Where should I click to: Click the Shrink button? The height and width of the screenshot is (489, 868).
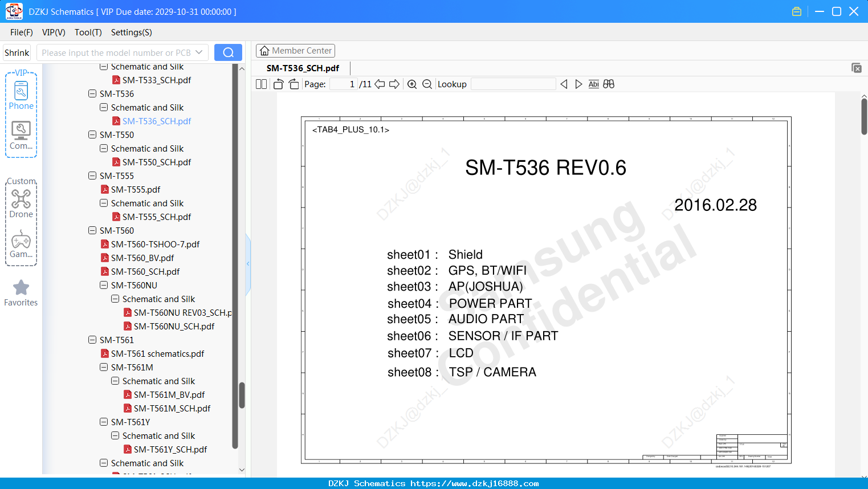coord(17,52)
